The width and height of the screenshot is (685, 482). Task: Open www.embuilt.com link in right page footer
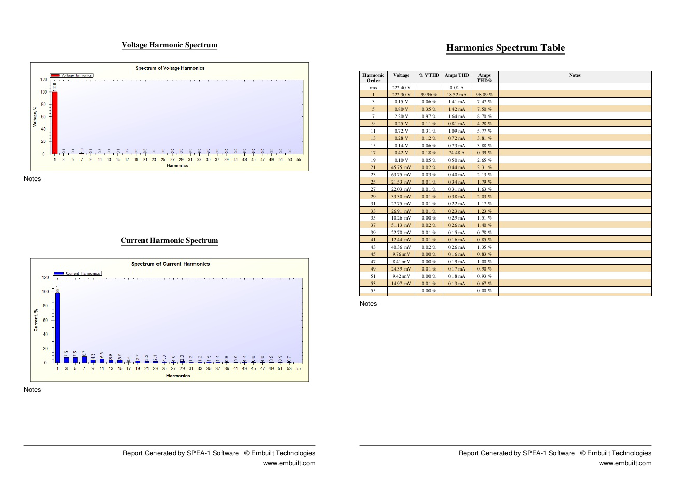[626, 463]
